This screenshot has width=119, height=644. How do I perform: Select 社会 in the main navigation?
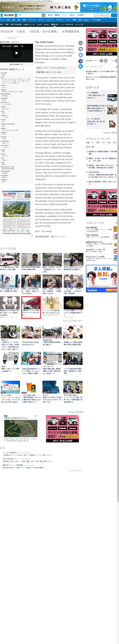pyautogui.click(x=8, y=20)
